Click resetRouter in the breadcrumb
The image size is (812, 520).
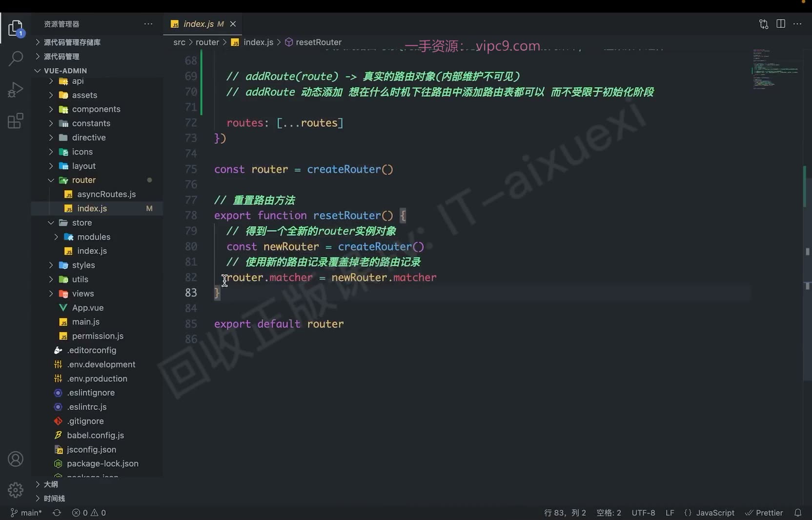click(x=318, y=42)
